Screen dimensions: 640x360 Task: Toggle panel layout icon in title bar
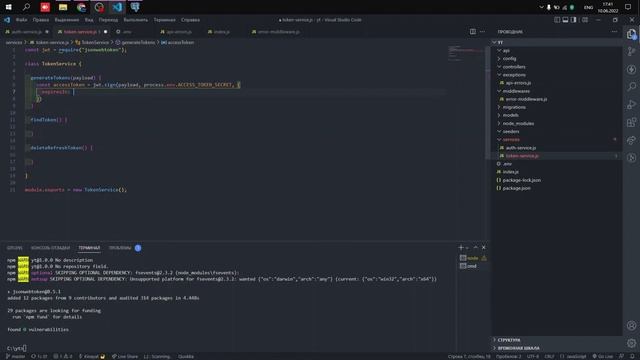pos(565,20)
